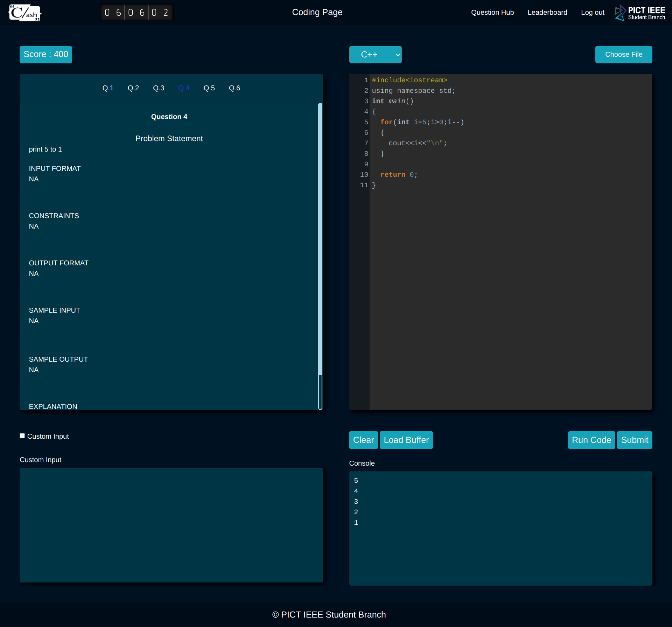Click the 'EXPLANATION' label

coord(53,406)
